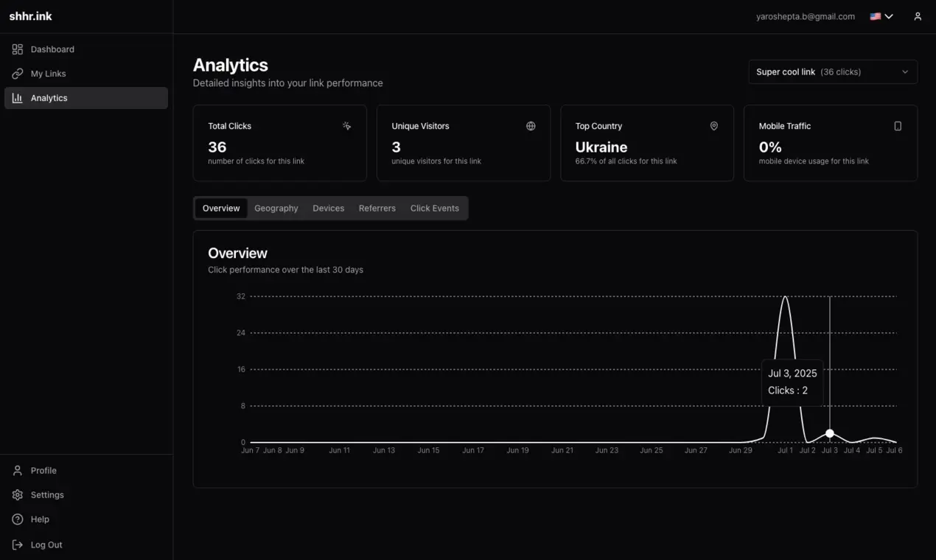Click the Analytics bar chart icon
The height and width of the screenshot is (560, 936).
tap(18, 98)
